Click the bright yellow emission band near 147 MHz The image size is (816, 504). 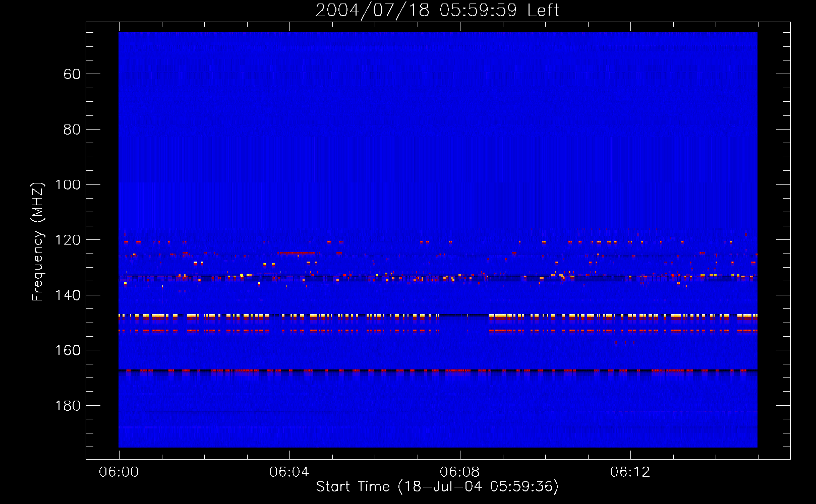(438, 316)
